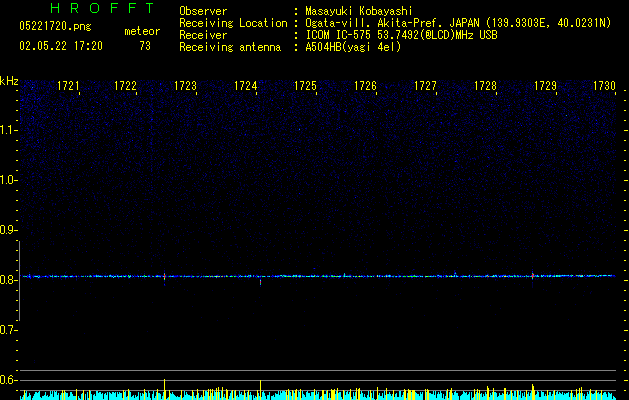Click the observer name Masayuki Kobayashi

(359, 11)
